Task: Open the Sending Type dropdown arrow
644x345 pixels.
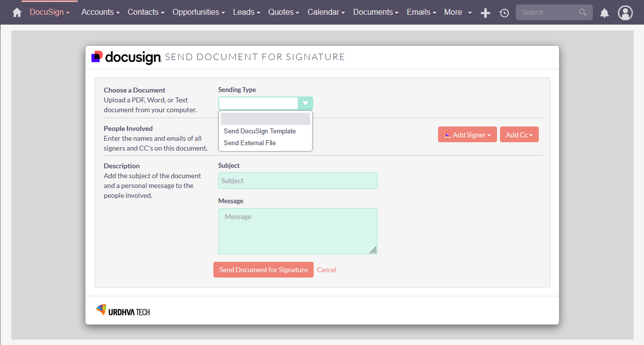Action: click(305, 103)
